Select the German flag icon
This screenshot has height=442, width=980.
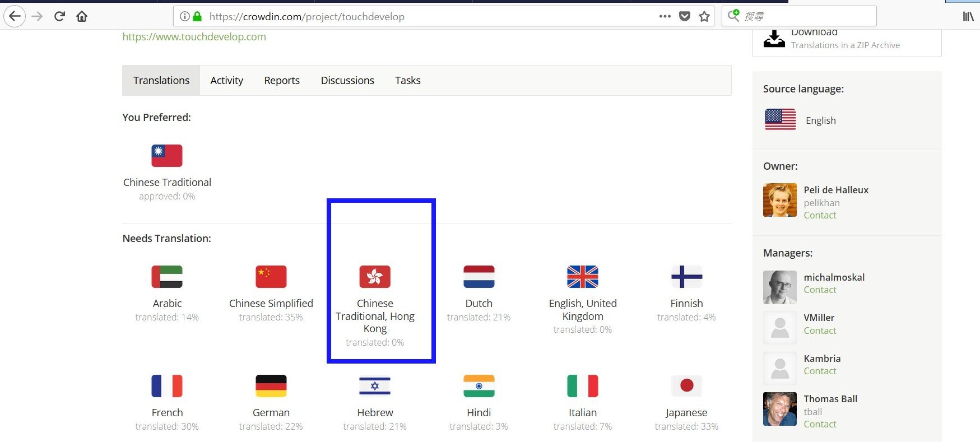click(271, 386)
